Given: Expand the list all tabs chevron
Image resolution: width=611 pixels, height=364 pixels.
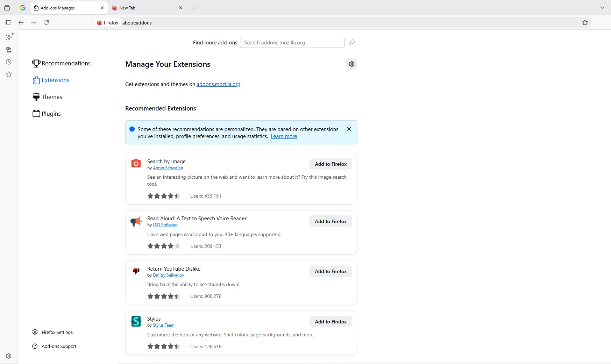Looking at the screenshot, I should tap(602, 8).
